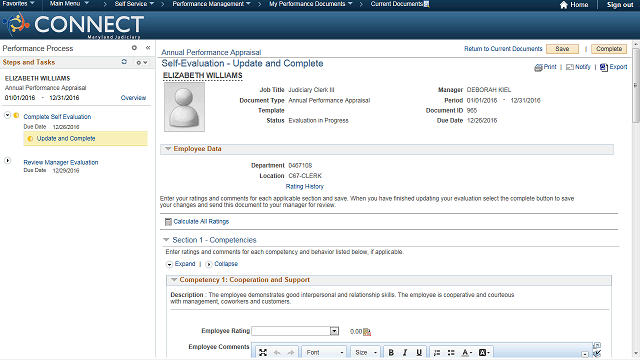Open the text color picker
The height and width of the screenshot is (360, 640).
(x=467, y=352)
